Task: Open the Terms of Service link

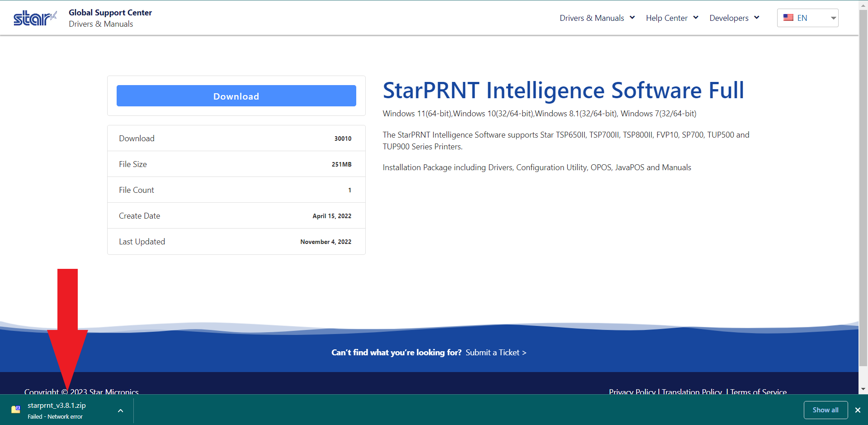Action: [x=758, y=392]
